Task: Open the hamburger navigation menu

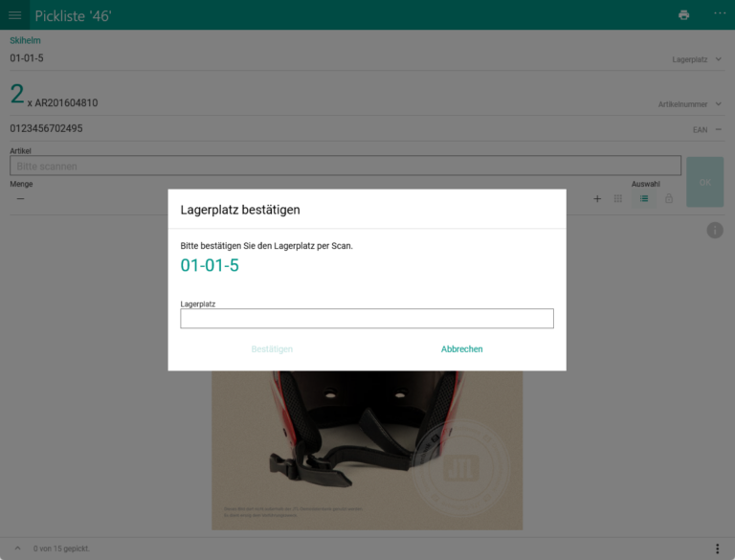Action: [x=14, y=15]
